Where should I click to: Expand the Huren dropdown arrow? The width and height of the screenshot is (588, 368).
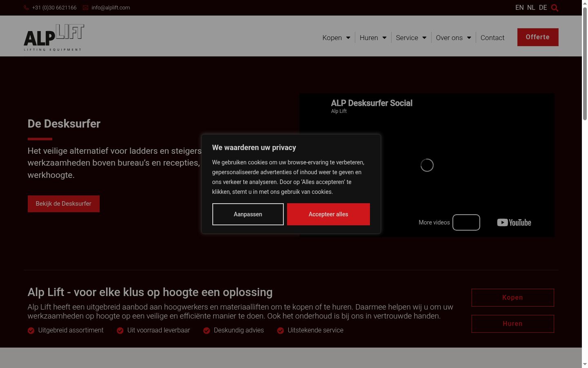(384, 38)
